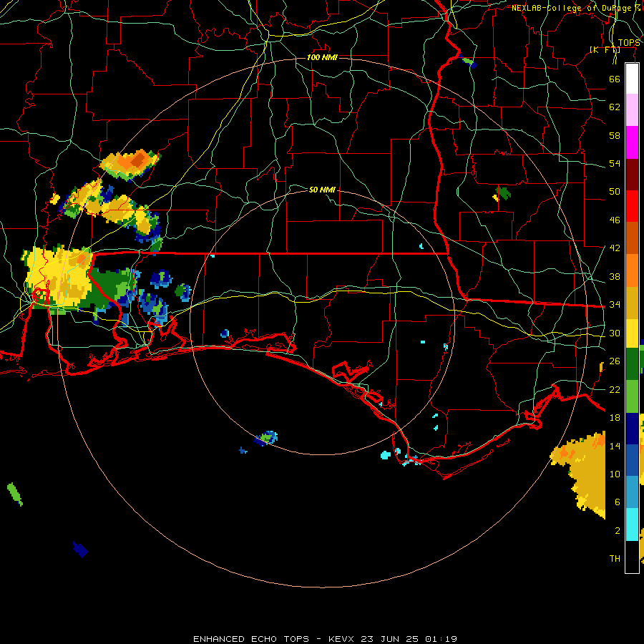Click the black TH threshold swatch

(x=632, y=557)
